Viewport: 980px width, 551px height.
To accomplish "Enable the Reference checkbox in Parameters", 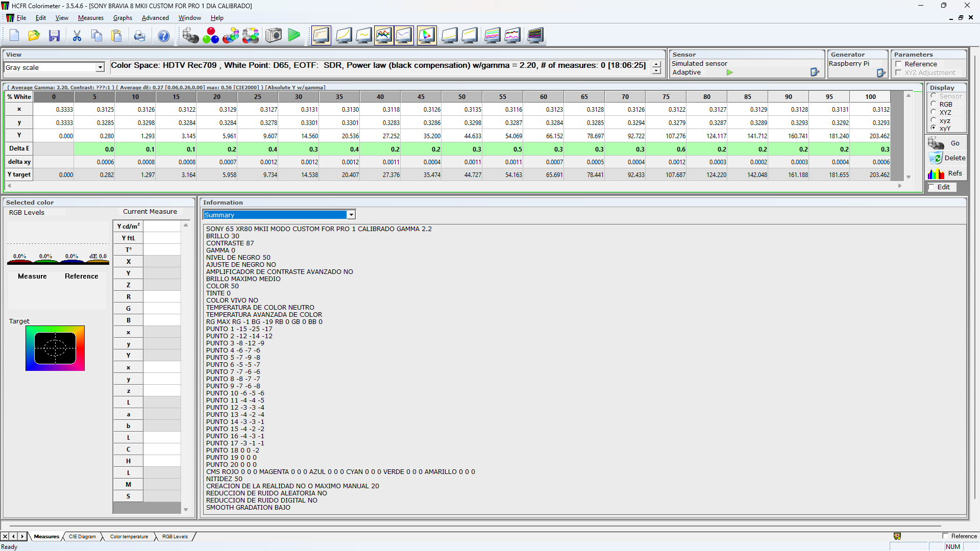I will (x=898, y=64).
